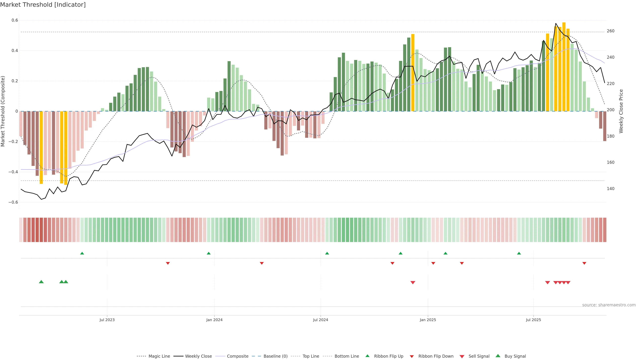
Task: Click the sharemaestro.com source text
Action: [x=609, y=305]
